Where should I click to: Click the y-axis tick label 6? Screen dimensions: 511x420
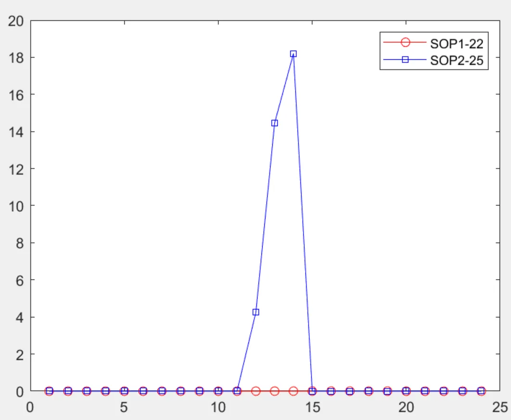[20, 280]
